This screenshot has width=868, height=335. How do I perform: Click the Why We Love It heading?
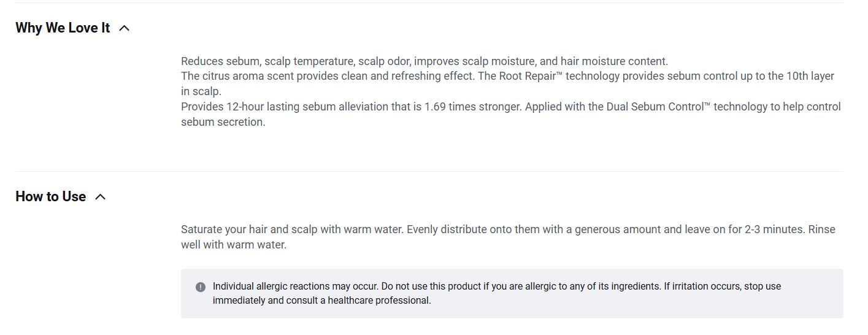click(x=63, y=28)
